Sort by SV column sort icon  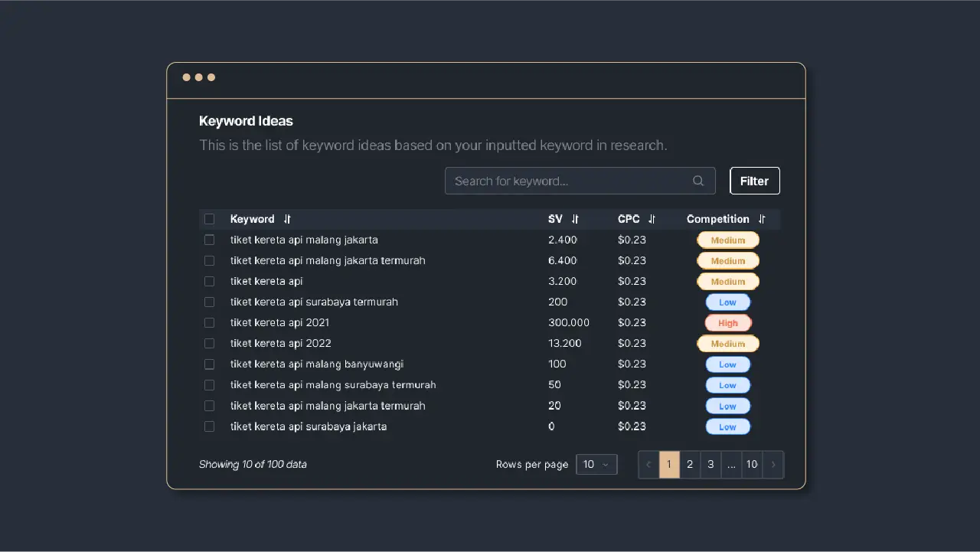coord(575,219)
